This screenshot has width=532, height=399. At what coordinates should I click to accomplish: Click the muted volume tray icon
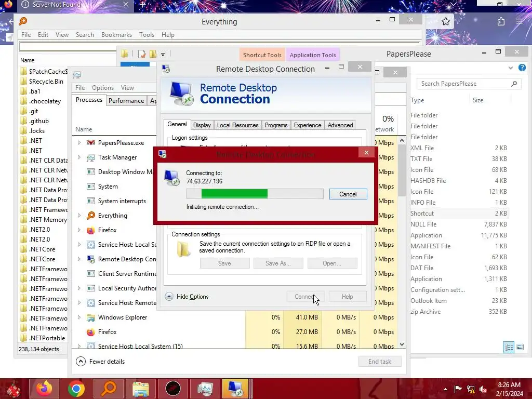point(483,389)
